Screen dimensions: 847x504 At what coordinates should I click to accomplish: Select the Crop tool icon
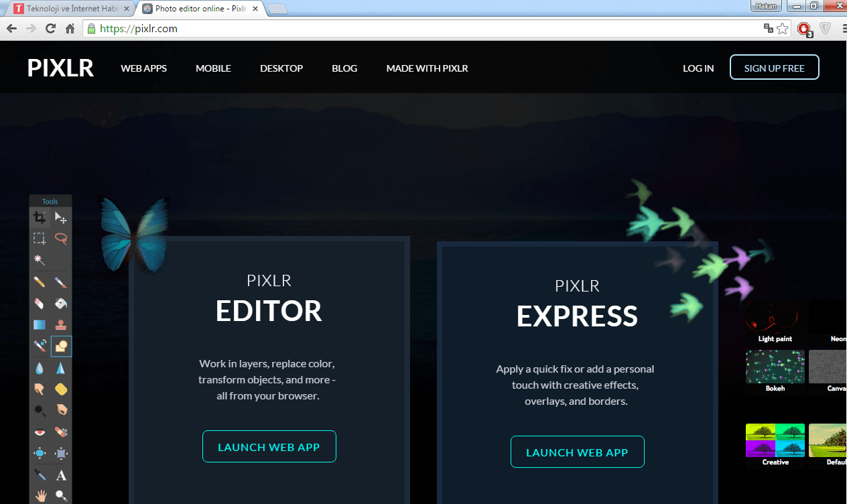[x=40, y=217]
